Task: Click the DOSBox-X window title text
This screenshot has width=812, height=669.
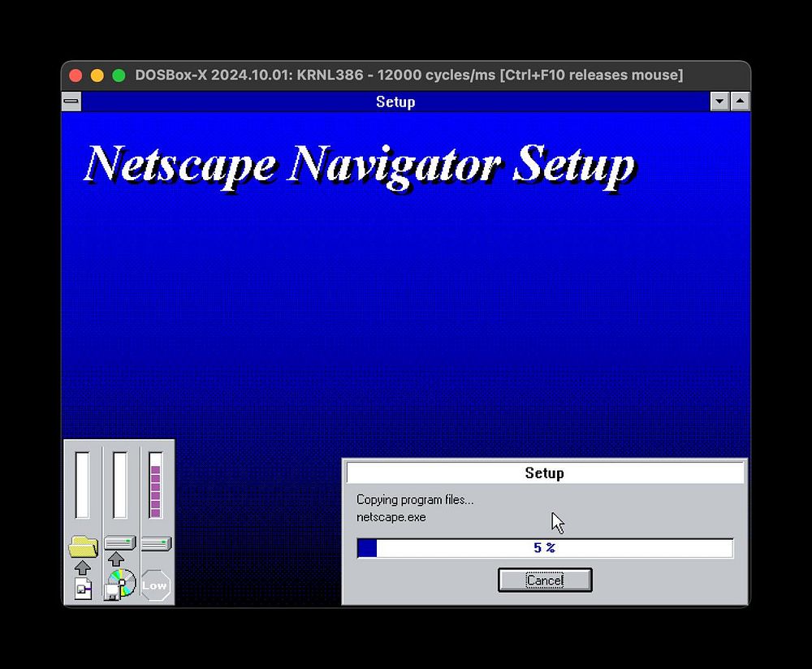Action: [x=409, y=75]
